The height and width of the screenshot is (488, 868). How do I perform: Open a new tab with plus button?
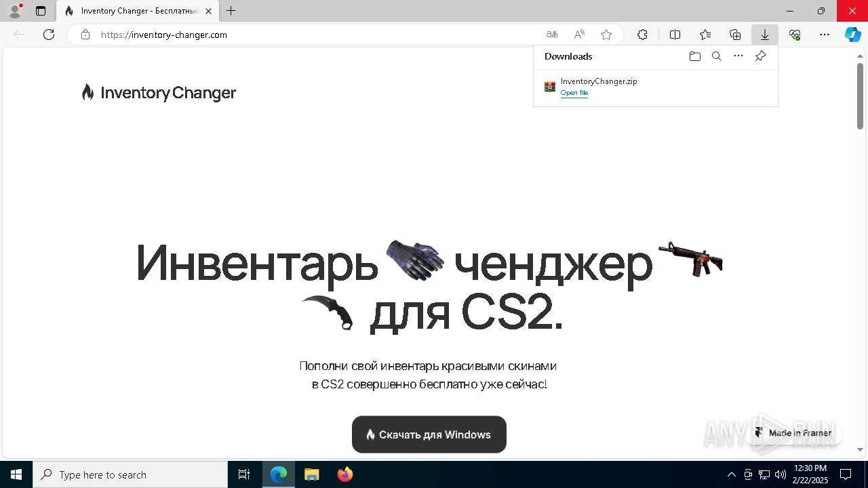tap(231, 11)
